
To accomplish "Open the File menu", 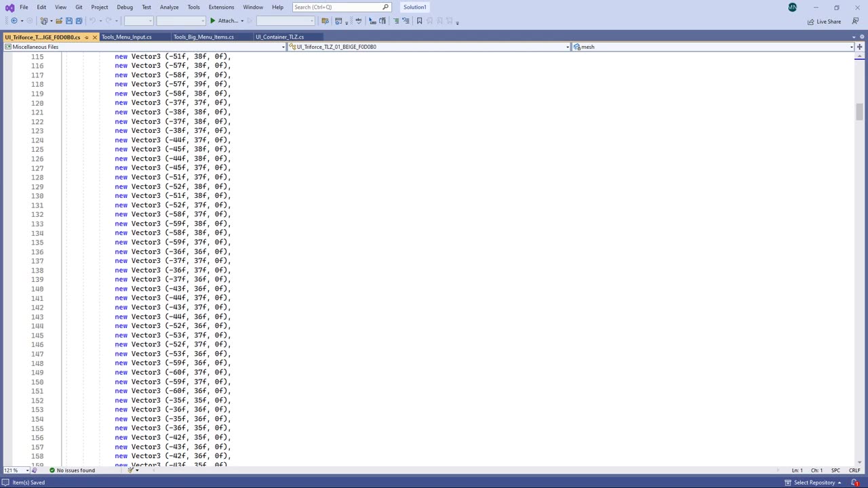I will tap(24, 7).
